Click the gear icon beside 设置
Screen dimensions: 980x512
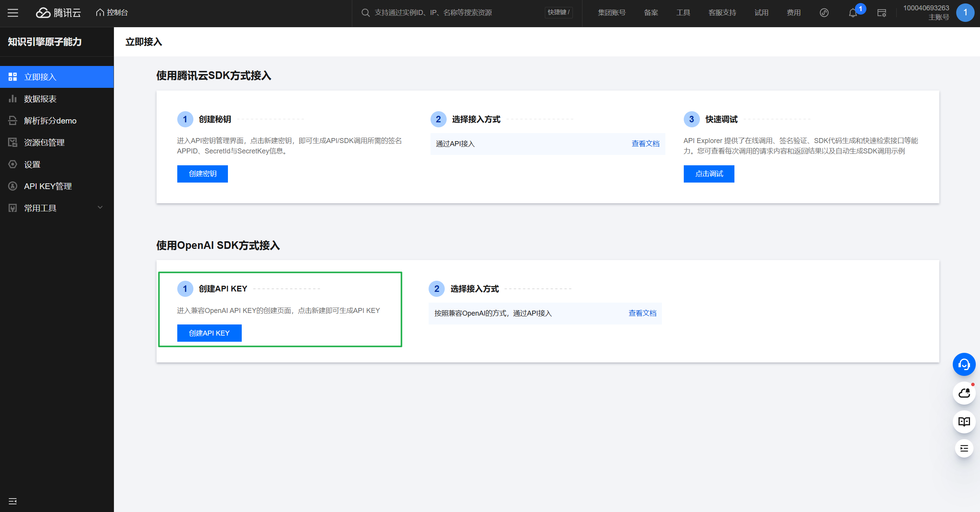(13, 164)
